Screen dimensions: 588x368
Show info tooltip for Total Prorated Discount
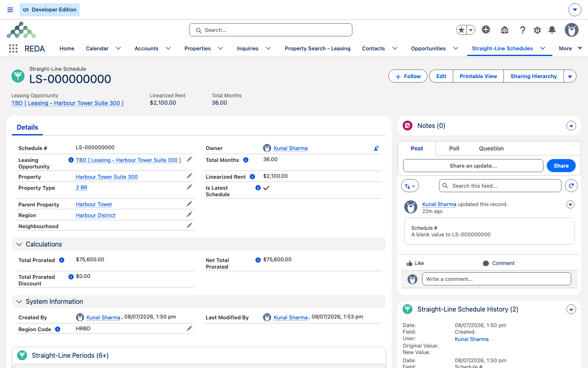(x=71, y=277)
